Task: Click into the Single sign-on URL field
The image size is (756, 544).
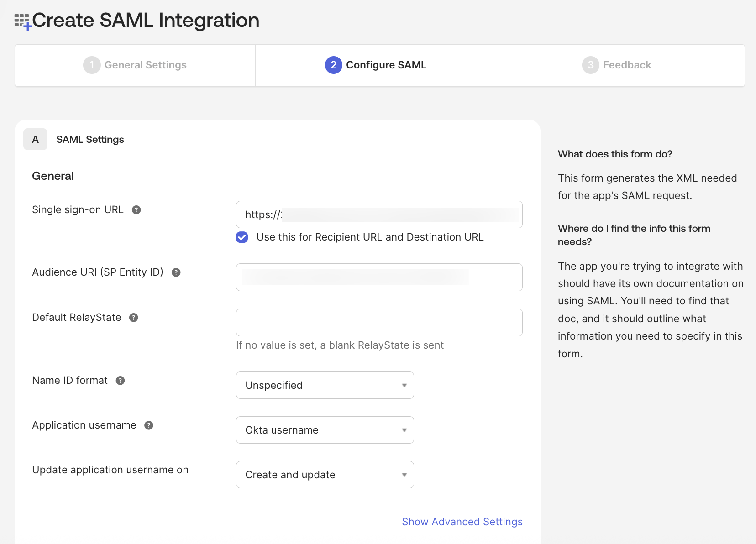Action: (378, 214)
